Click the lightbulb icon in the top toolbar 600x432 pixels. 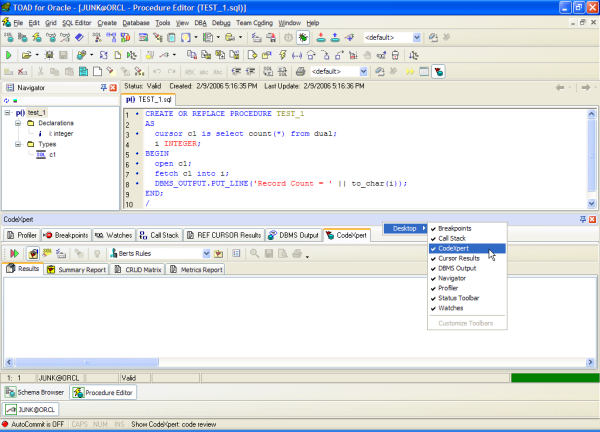pos(186,37)
